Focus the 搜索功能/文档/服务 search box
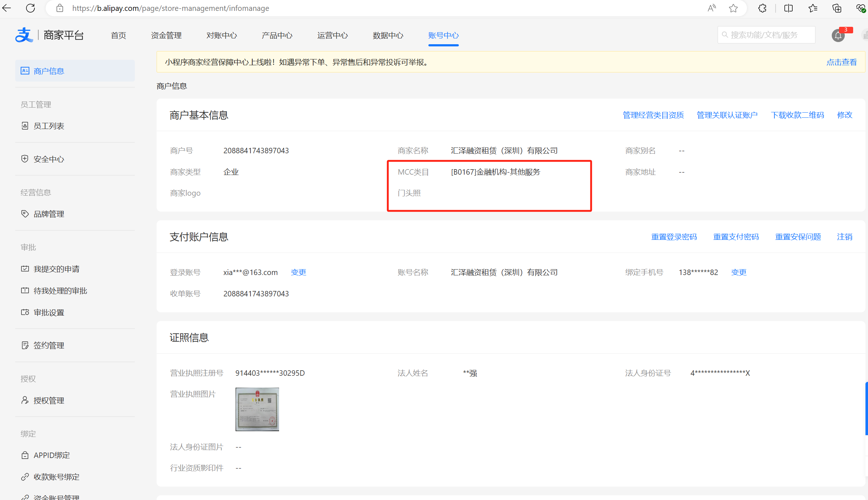The image size is (868, 500). click(766, 35)
